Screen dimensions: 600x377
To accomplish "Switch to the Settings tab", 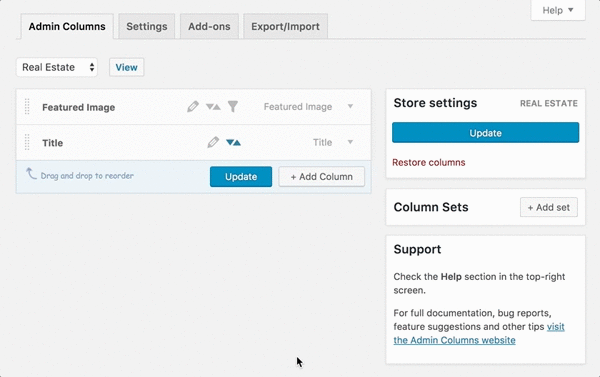I will [147, 26].
